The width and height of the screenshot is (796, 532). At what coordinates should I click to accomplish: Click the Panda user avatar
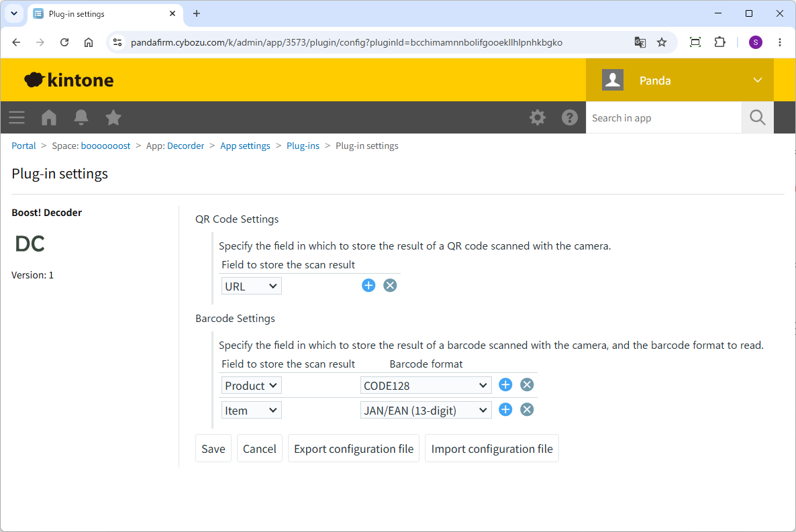[x=613, y=81]
